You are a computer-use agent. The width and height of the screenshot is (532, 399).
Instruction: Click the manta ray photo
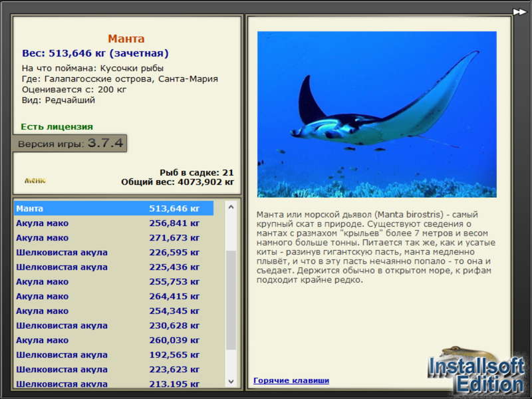377,114
